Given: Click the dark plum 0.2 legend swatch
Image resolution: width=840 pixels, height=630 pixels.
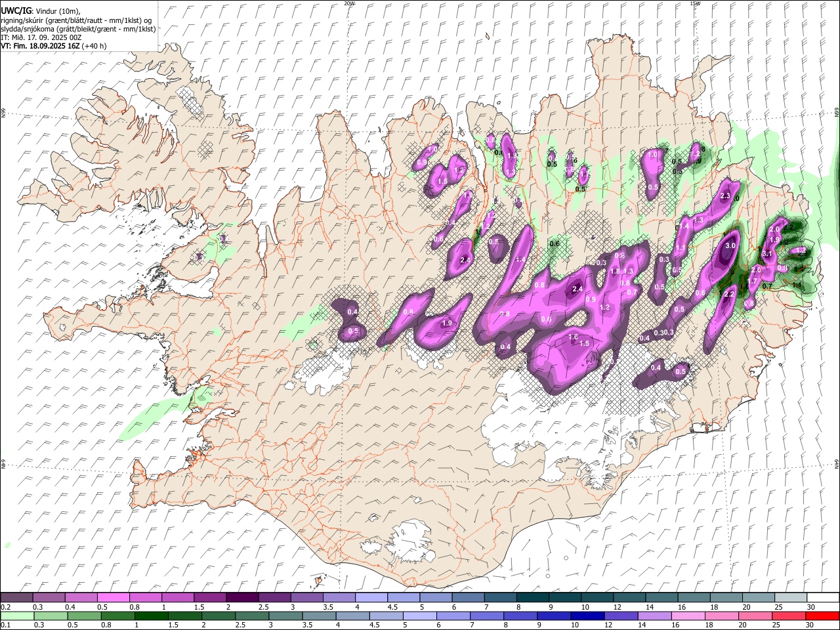Looking at the screenshot, I should pos(16,597).
